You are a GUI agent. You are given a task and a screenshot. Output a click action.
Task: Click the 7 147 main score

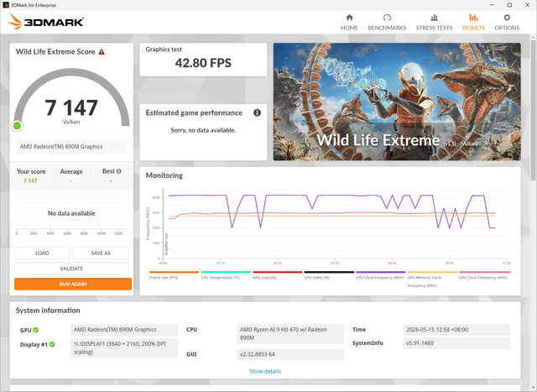pyautogui.click(x=71, y=107)
